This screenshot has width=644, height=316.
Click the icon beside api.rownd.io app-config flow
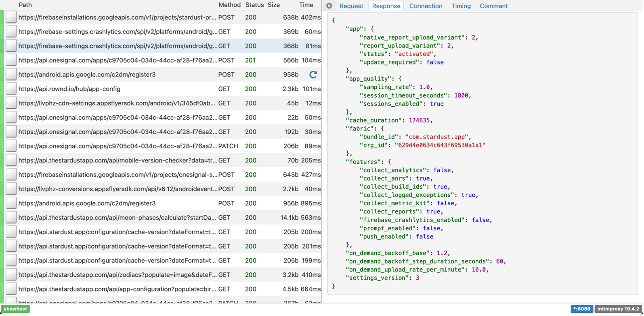point(11,89)
